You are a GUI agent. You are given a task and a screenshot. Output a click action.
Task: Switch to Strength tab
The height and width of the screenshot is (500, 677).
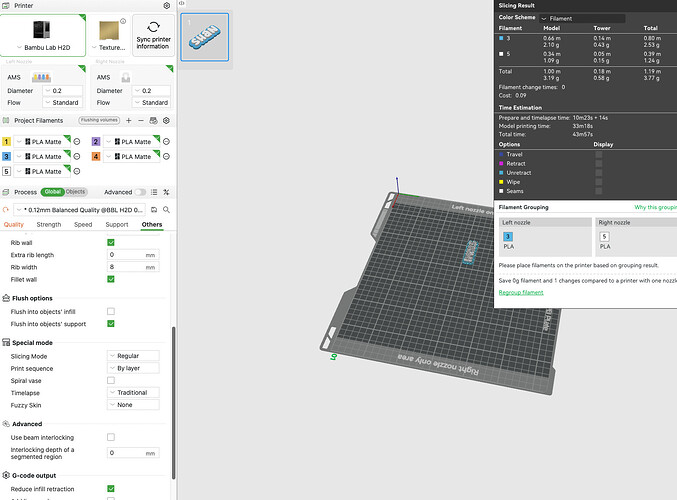click(49, 225)
